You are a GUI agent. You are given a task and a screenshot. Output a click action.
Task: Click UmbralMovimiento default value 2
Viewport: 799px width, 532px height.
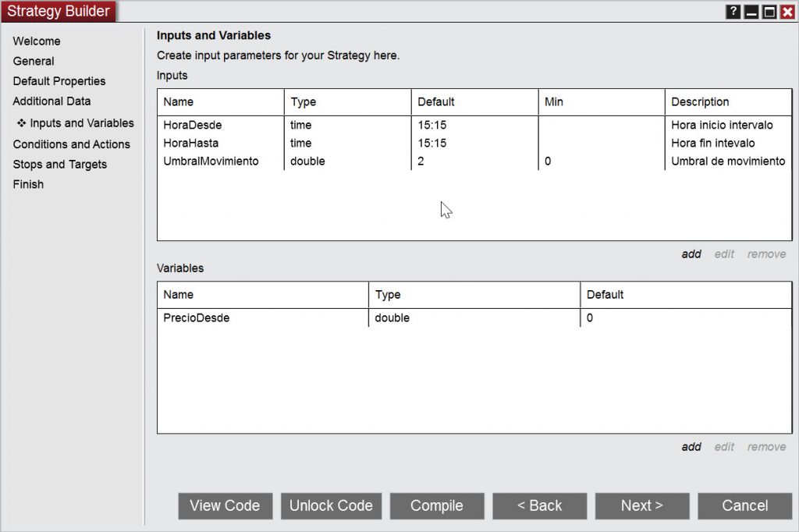pyautogui.click(x=421, y=161)
